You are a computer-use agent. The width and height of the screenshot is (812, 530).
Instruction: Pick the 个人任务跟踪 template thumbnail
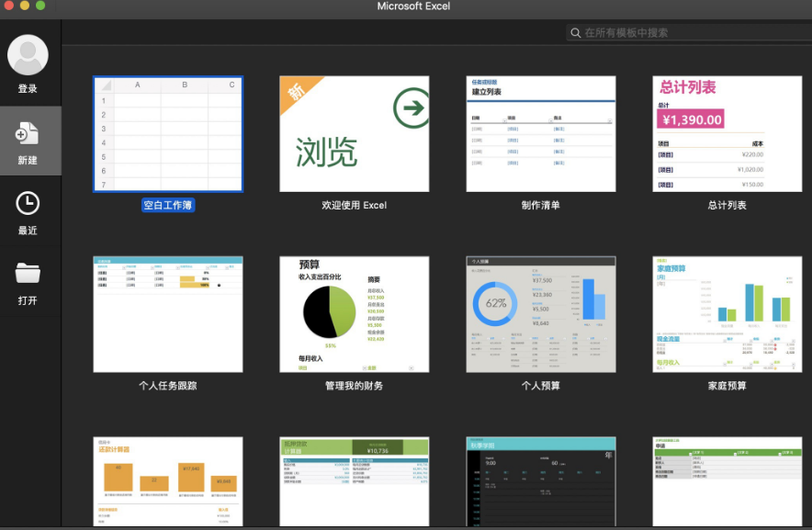[x=168, y=314]
